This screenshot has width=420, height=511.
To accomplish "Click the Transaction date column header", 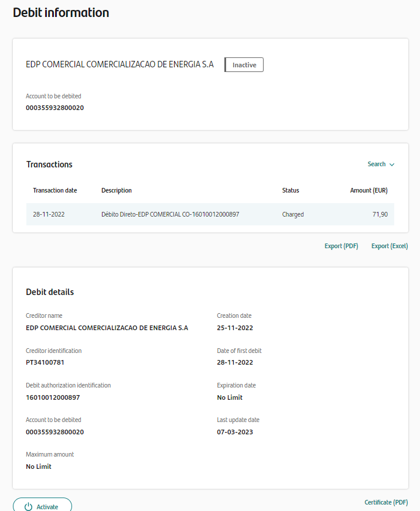I will [x=55, y=190].
